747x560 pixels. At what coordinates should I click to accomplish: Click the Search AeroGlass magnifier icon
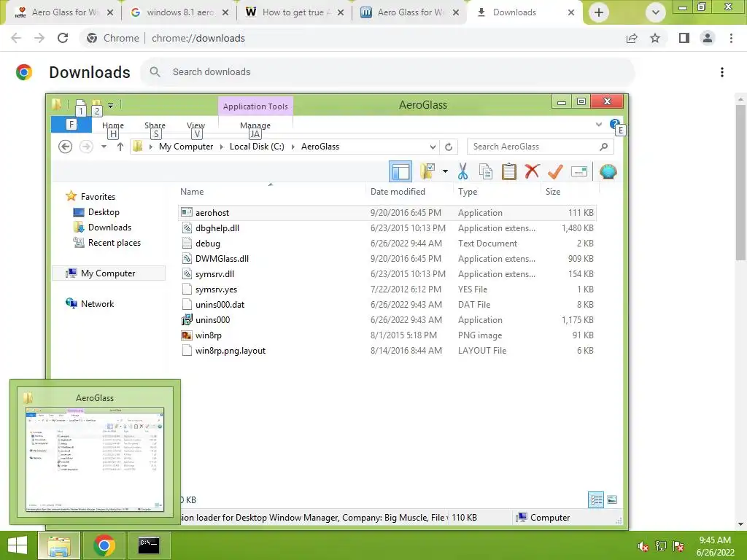(x=603, y=147)
